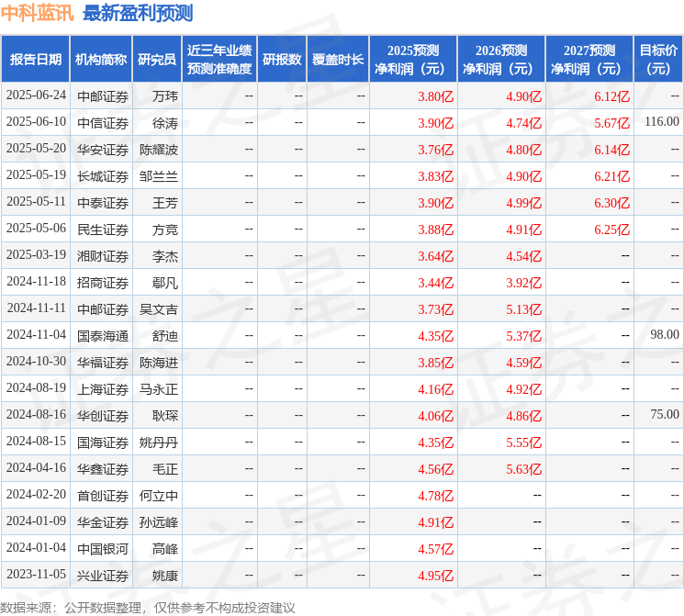Select 湘财证券 institution cell
Image resolution: width=684 pixels, height=616 pixels.
point(103,255)
